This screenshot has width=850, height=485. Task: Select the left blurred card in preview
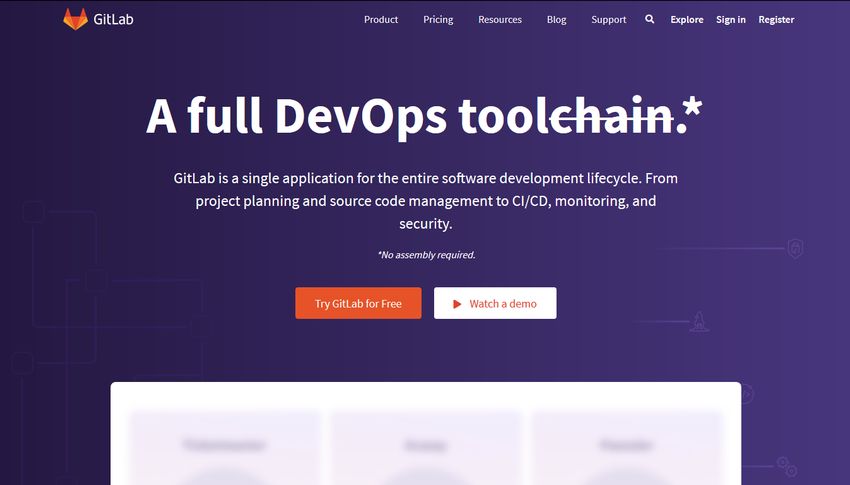click(x=226, y=447)
